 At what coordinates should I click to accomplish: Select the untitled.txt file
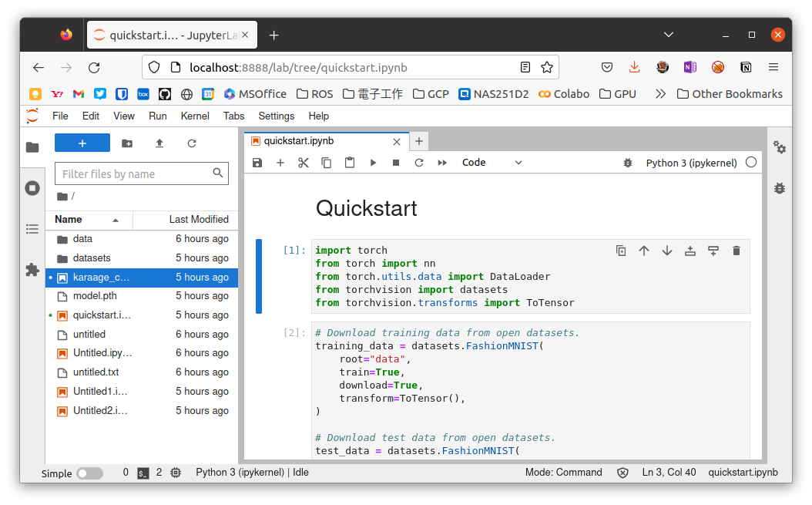click(142, 372)
